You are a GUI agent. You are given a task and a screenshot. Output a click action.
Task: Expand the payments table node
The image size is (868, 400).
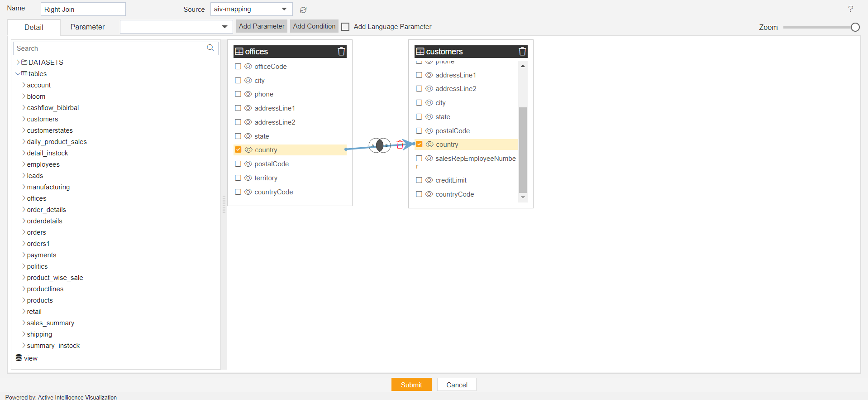24,255
